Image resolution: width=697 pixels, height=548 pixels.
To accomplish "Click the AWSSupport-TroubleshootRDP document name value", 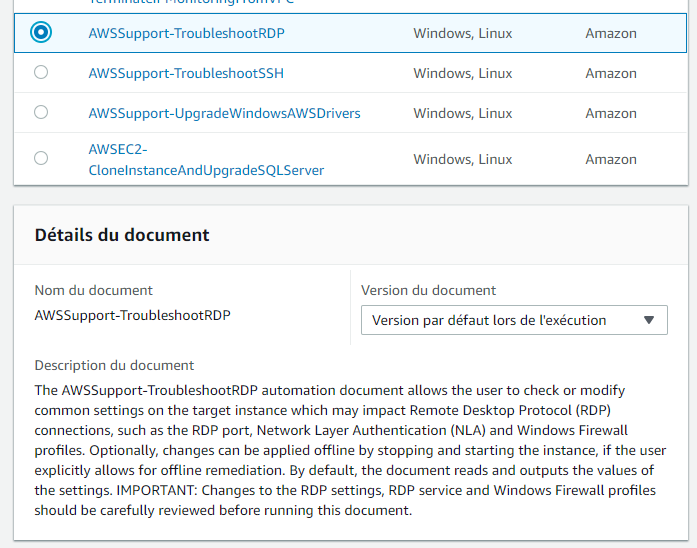I will pos(132,315).
